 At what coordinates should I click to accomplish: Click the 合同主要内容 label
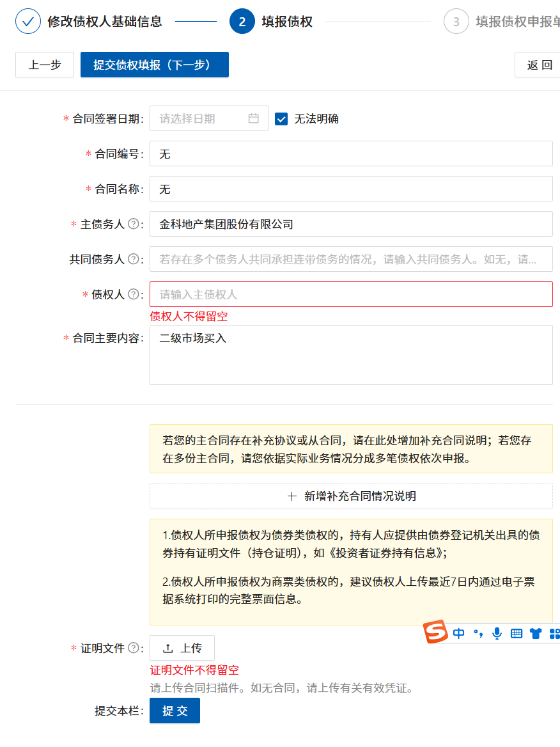(x=107, y=338)
